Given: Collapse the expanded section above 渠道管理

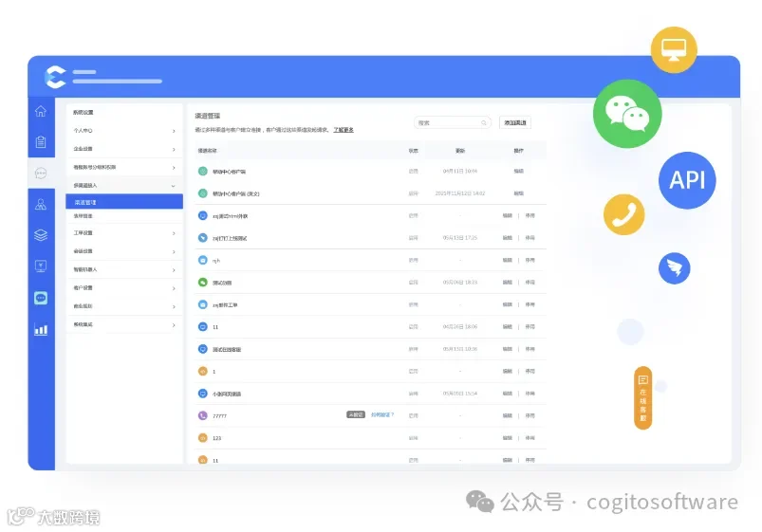Looking at the screenshot, I should (x=124, y=186).
